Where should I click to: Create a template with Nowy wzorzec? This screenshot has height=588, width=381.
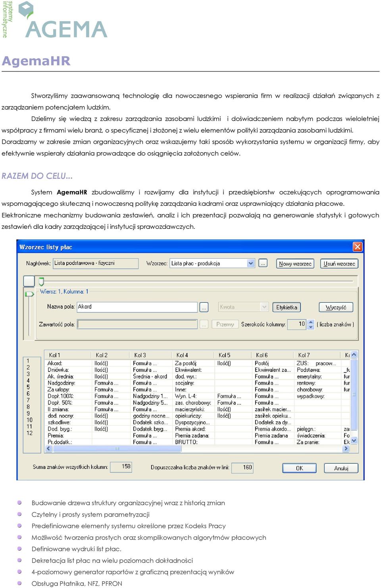(x=295, y=263)
